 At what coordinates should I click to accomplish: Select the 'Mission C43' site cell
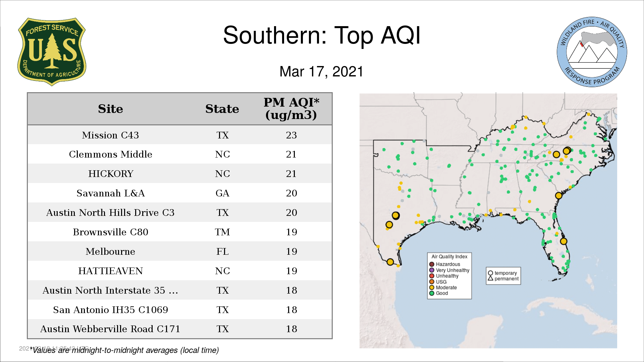110,135
